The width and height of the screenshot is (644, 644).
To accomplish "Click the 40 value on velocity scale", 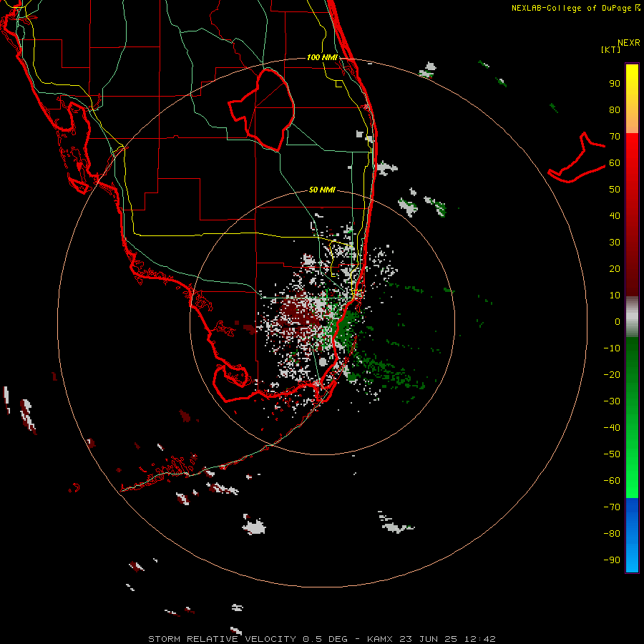I will click(x=615, y=215).
